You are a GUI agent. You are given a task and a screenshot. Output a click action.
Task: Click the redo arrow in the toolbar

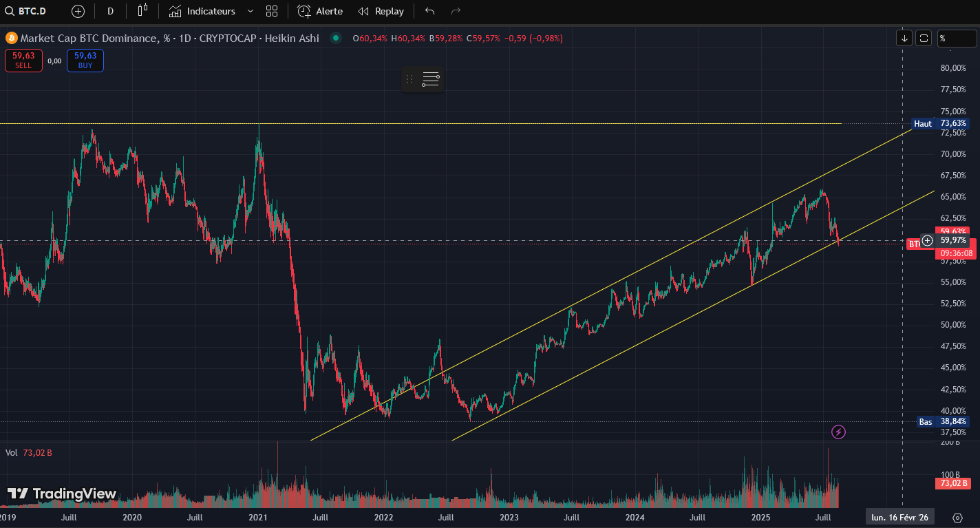pyautogui.click(x=456, y=11)
